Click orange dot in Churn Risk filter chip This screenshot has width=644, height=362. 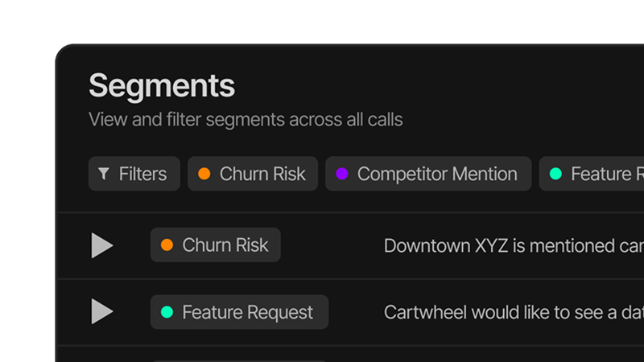[x=204, y=174]
